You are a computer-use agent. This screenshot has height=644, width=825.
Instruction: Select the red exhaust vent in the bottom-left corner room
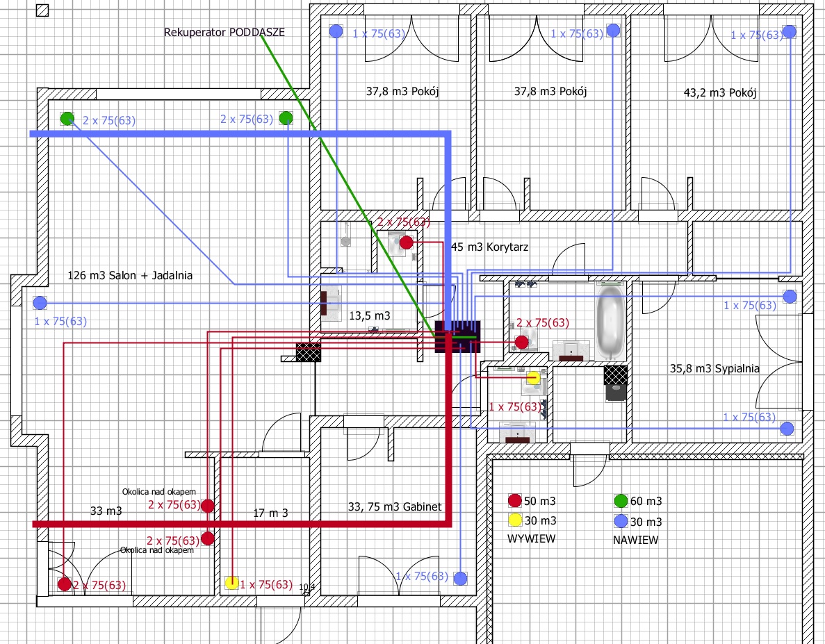[x=65, y=584]
